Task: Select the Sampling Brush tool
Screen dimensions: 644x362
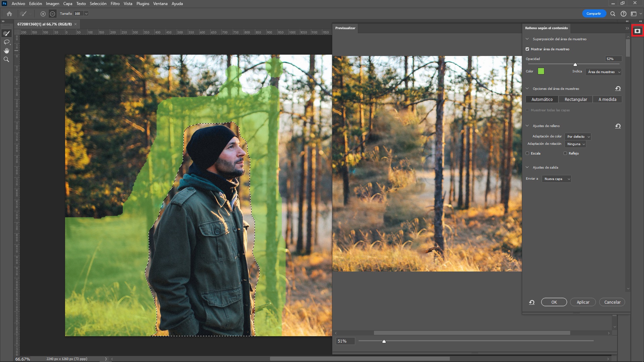Action: click(6, 33)
